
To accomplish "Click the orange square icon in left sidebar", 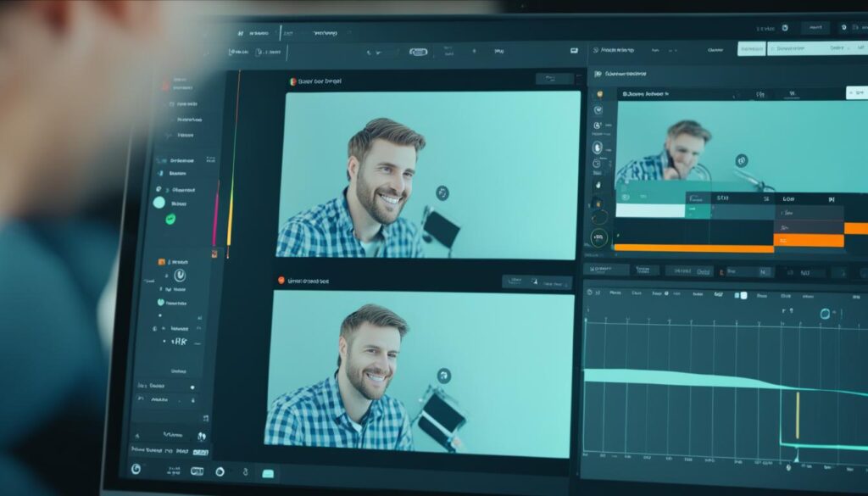I will (x=162, y=262).
